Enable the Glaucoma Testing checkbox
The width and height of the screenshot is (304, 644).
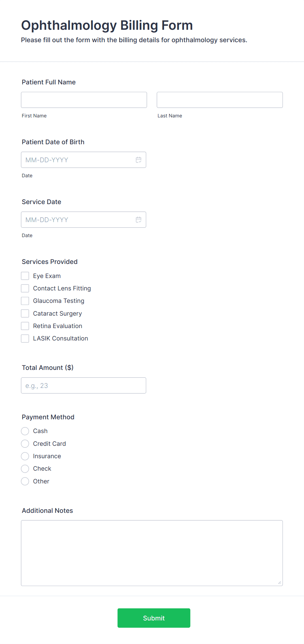point(25,301)
